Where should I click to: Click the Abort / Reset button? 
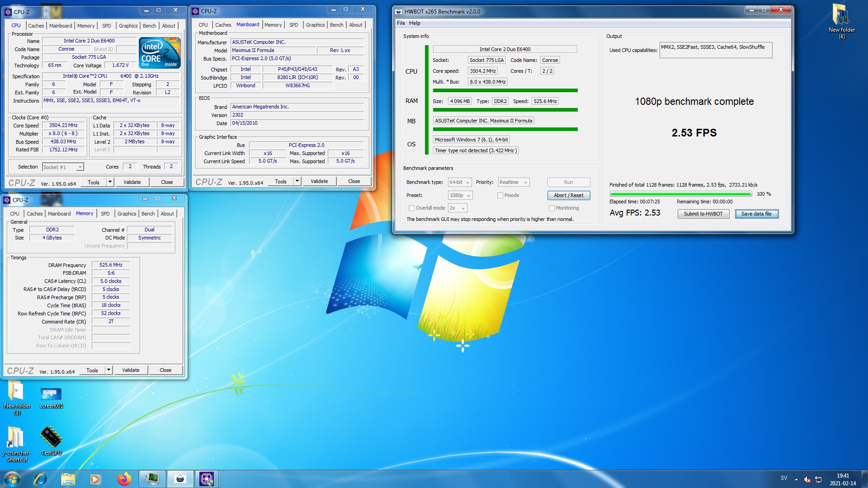point(569,195)
